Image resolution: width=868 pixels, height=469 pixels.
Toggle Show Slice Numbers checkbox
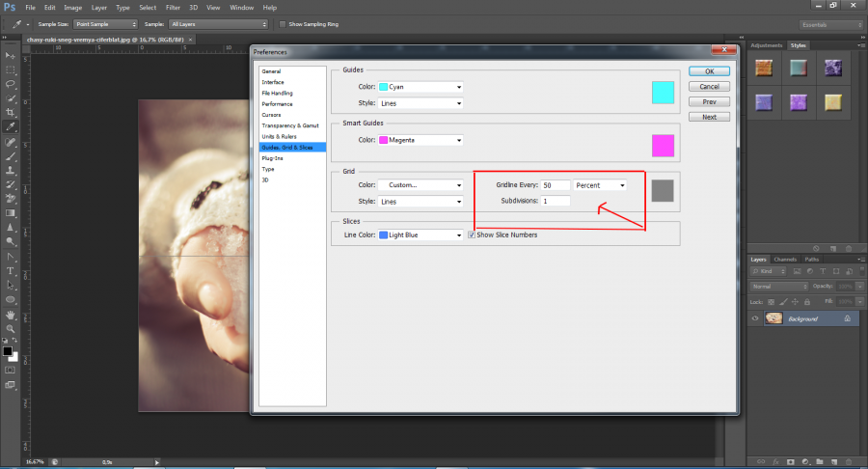pyautogui.click(x=472, y=234)
